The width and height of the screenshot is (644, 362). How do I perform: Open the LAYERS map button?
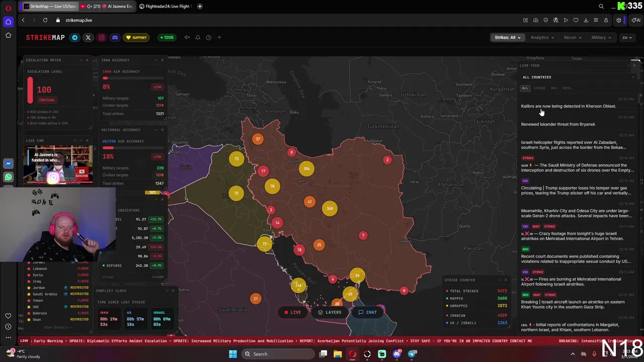[x=330, y=312]
